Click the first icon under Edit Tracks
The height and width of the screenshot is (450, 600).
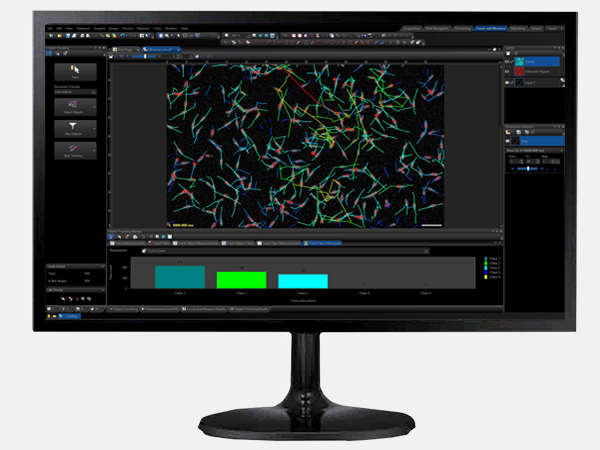(x=61, y=298)
